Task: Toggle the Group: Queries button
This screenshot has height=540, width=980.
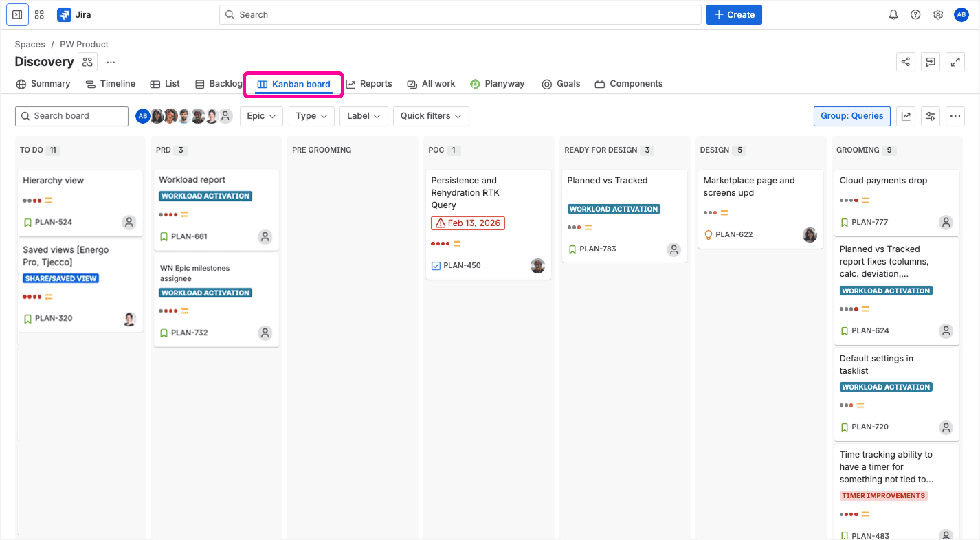Action: pos(851,116)
